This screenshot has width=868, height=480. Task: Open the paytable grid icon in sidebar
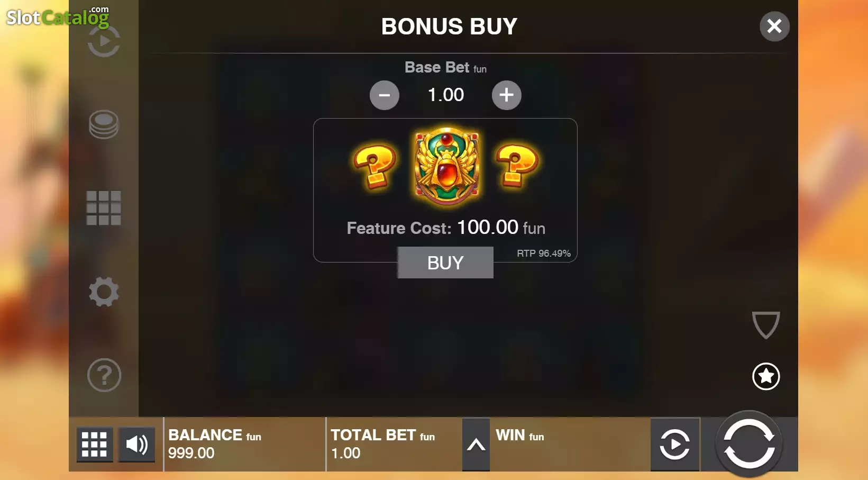pos(104,208)
